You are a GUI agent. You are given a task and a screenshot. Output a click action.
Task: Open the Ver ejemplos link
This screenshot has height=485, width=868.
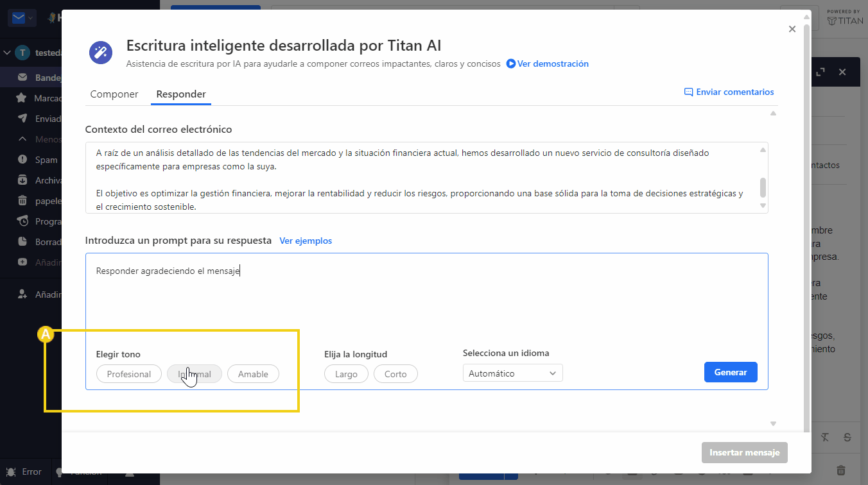coord(306,241)
